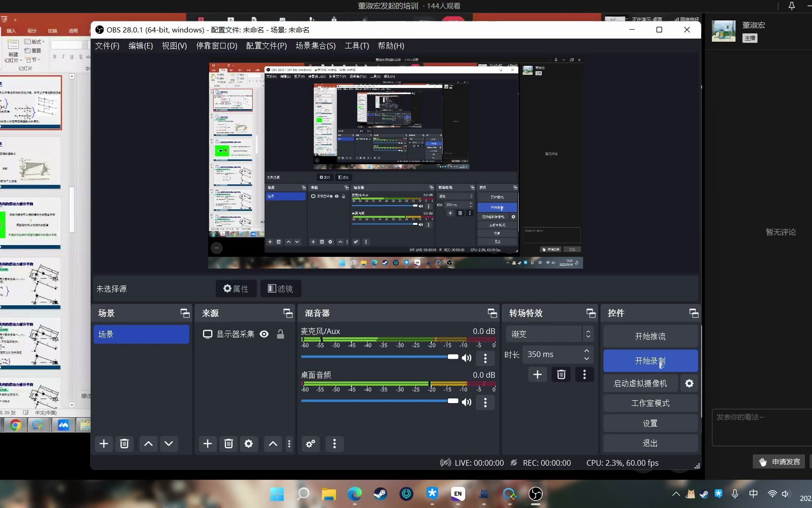The width and height of the screenshot is (812, 508).
Task: Click comment input field 发表你的看法
Action: [x=762, y=427]
